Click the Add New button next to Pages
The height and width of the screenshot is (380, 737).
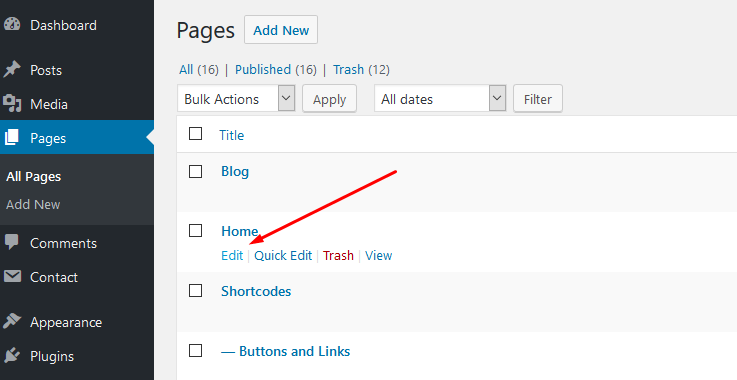(281, 30)
